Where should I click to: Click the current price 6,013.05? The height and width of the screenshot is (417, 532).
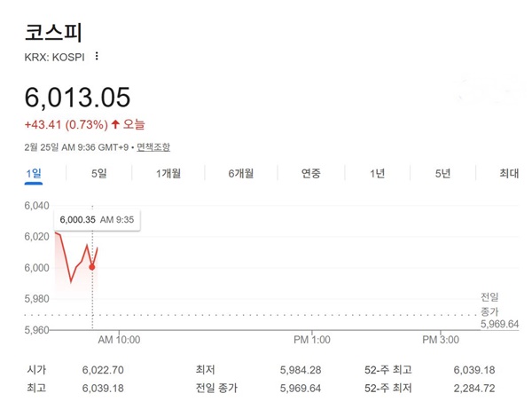pyautogui.click(x=79, y=96)
